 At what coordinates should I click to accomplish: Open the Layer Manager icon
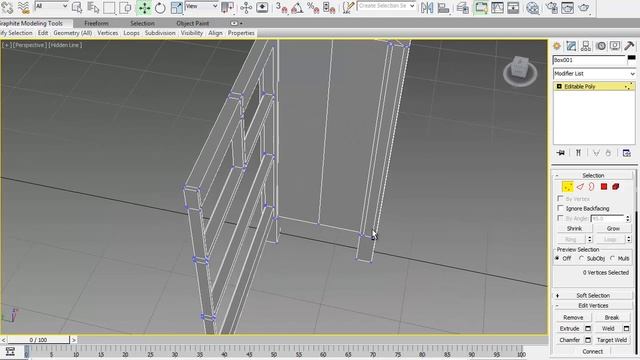click(x=462, y=7)
